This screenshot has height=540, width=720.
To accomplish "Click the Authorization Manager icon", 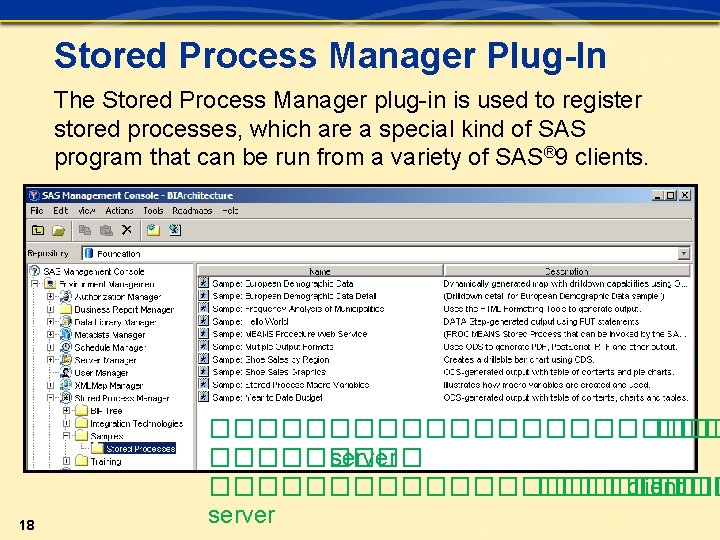I will click(x=66, y=296).
